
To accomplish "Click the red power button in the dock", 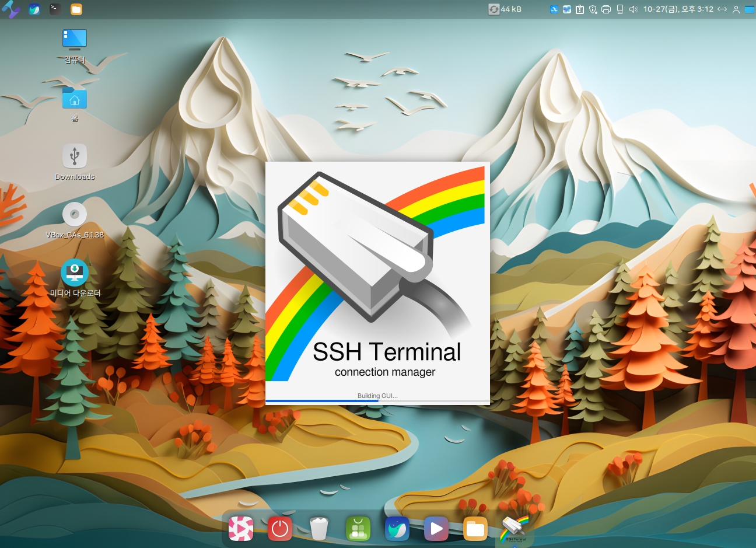I will click(x=280, y=529).
